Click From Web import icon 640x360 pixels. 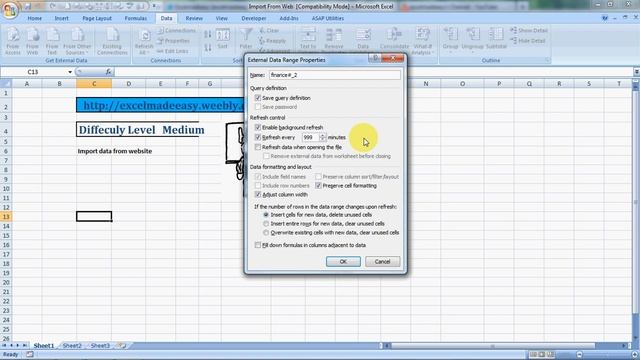32,41
